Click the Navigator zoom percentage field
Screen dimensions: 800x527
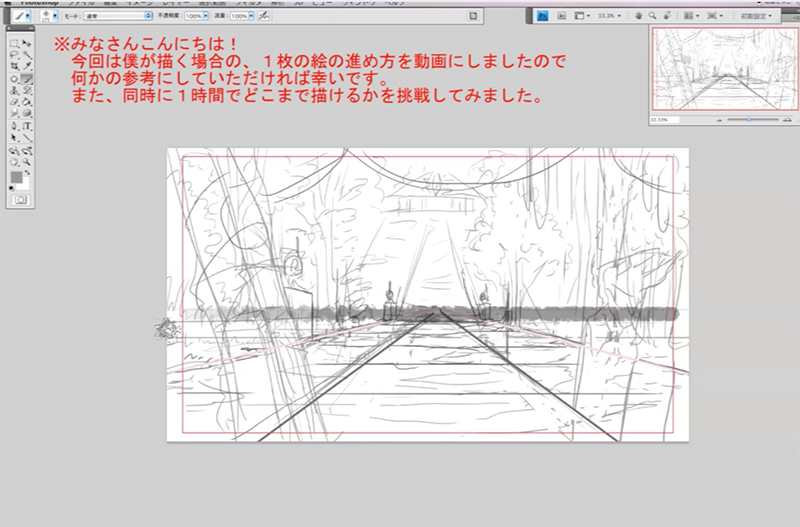pyautogui.click(x=664, y=120)
